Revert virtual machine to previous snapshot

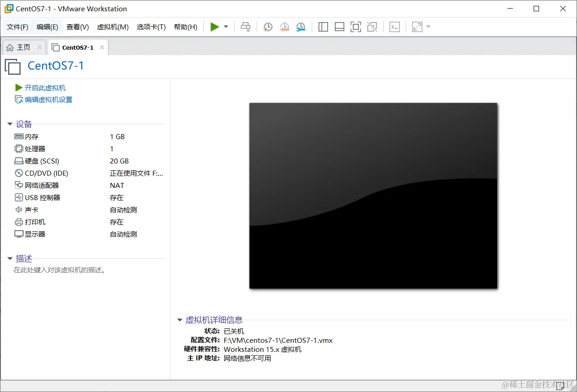point(284,27)
